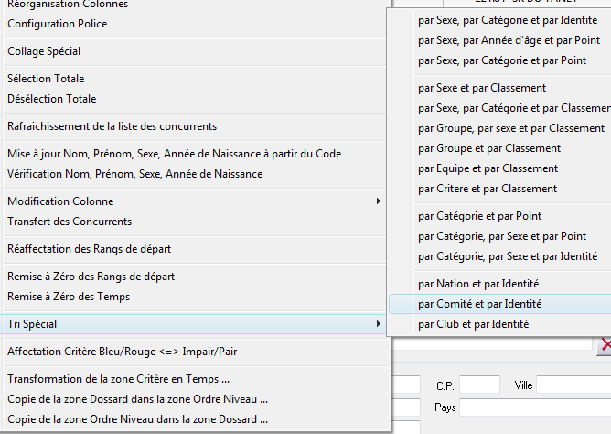611x434 pixels.
Task: Sort 'par Nation et par Identité'
Action: pos(479,283)
